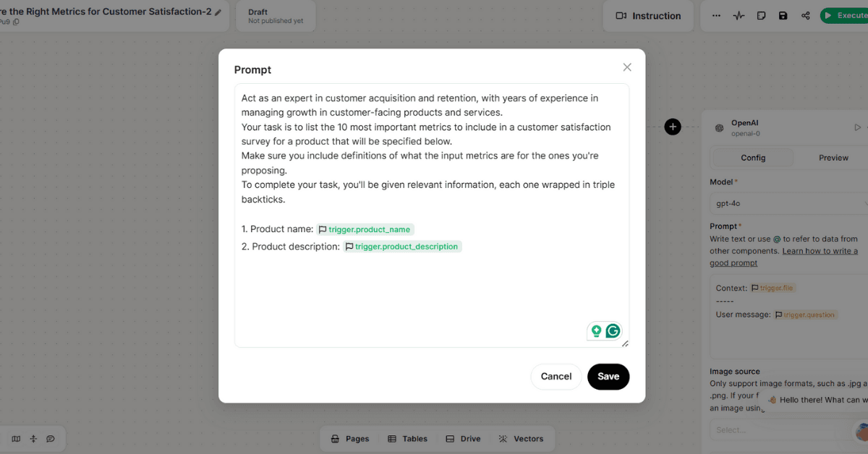Click the pencil icon to rename the workflow

[x=218, y=12]
